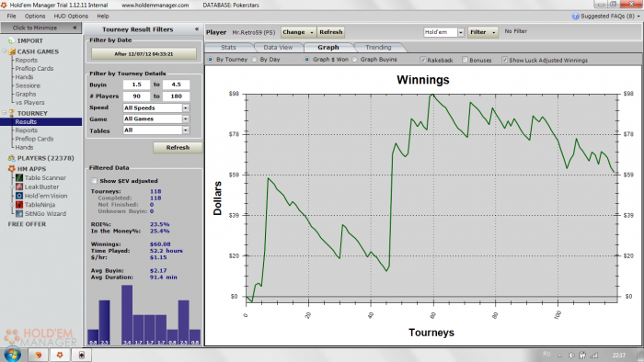Select the Graph $ Won radio button
The width and height of the screenshot is (644, 362).
point(306,60)
